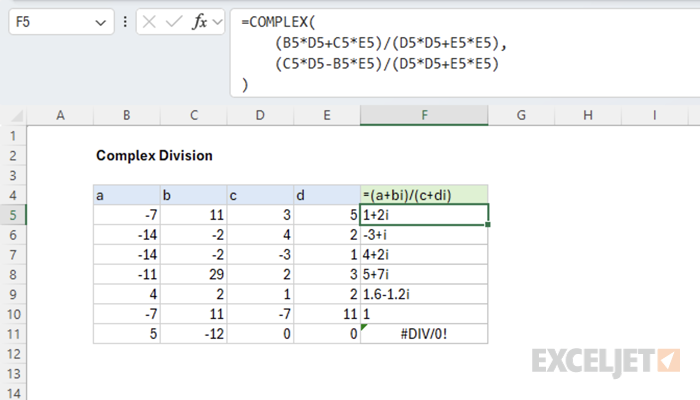Click cell E6 containing 2
This screenshot has height=400, width=700.
coord(327,235)
